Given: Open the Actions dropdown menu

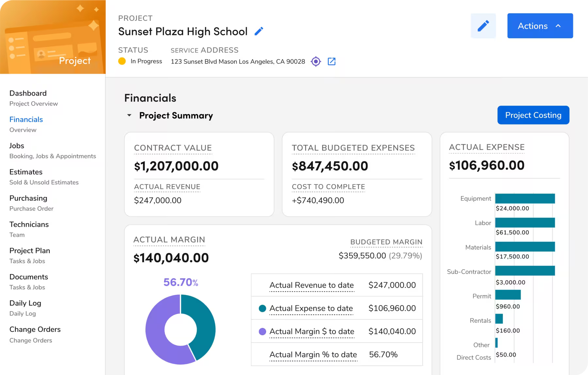Looking at the screenshot, I should click(540, 26).
